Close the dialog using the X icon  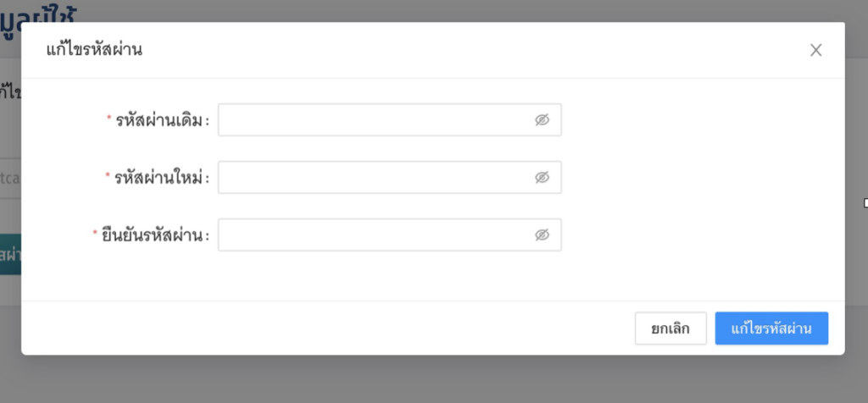815,50
